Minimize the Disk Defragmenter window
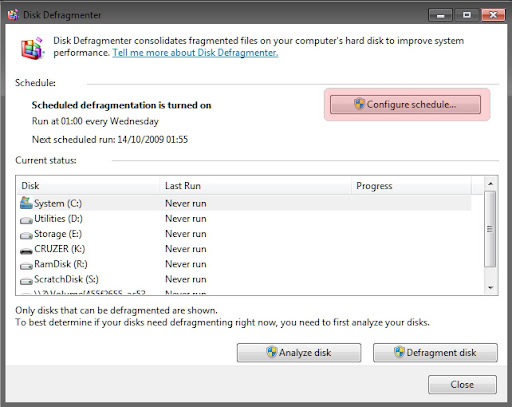Viewport: 512px width, 407px height. [440, 15]
